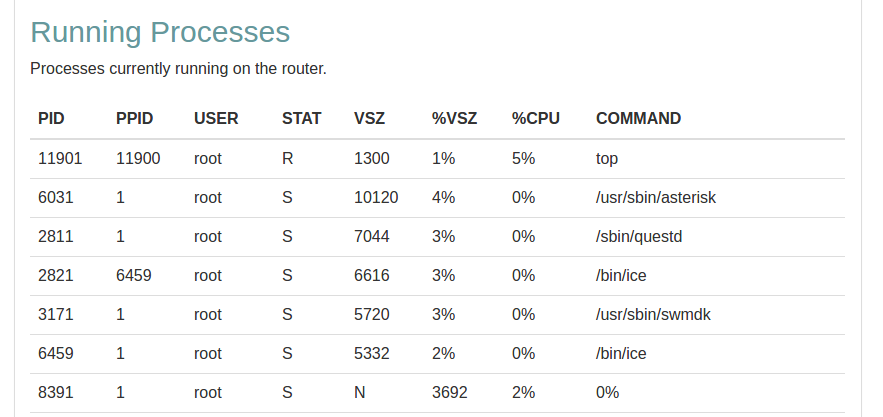Select the VSZ value 10120
This screenshot has height=417, width=883.
pos(376,198)
